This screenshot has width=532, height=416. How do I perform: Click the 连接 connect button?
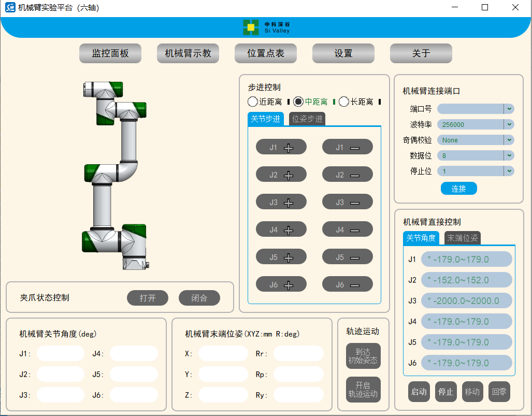[x=459, y=189]
